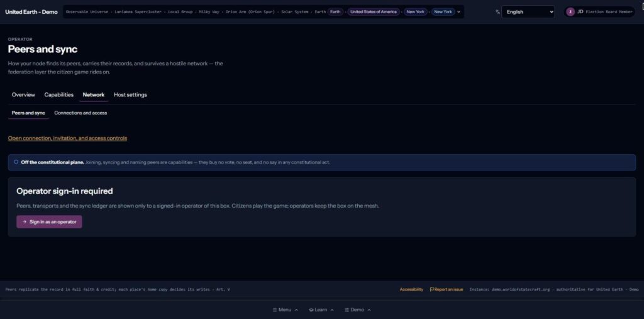This screenshot has height=319, width=644.
Task: Click the Off the constitutional plane text
Action: coord(53,162)
